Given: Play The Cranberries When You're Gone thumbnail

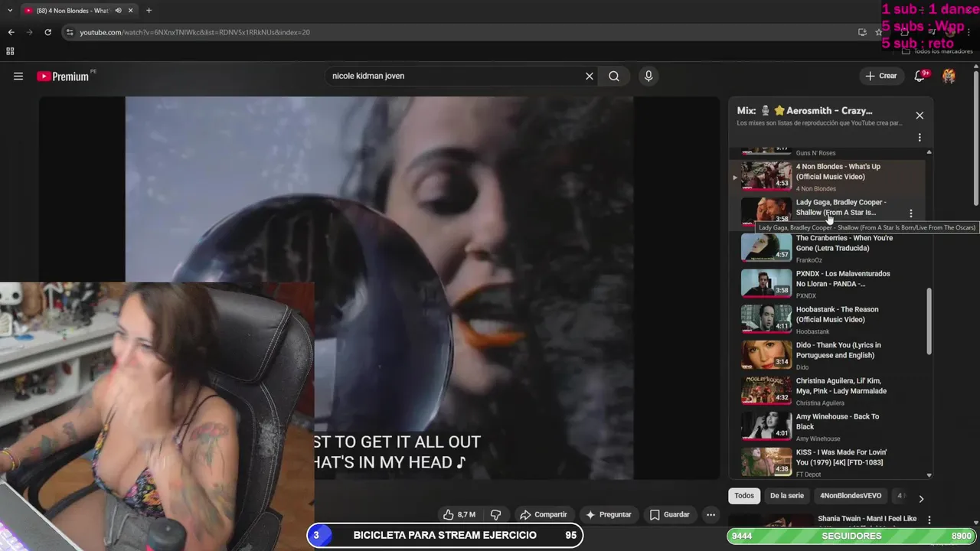Looking at the screenshot, I should point(766,246).
